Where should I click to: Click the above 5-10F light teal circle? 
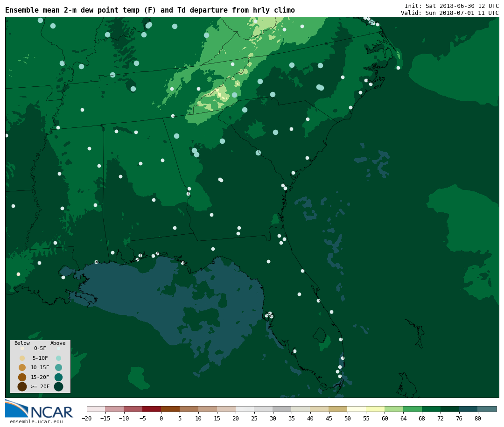point(58,358)
